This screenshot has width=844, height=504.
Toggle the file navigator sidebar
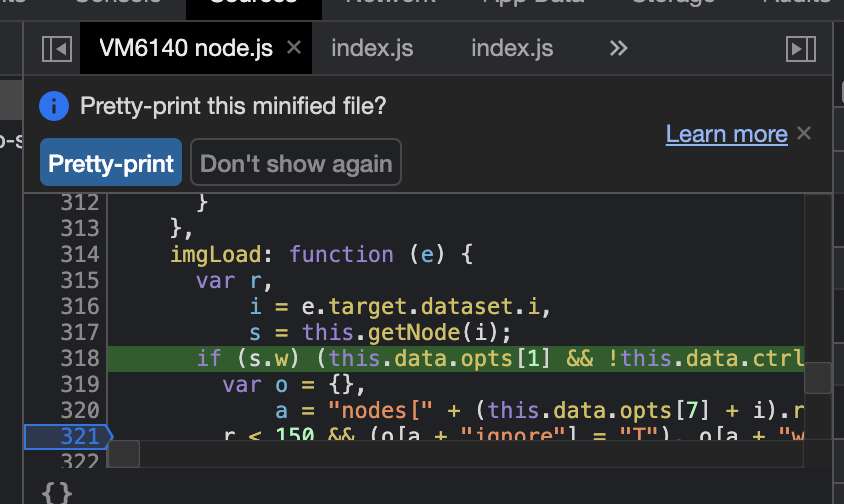click(57, 49)
